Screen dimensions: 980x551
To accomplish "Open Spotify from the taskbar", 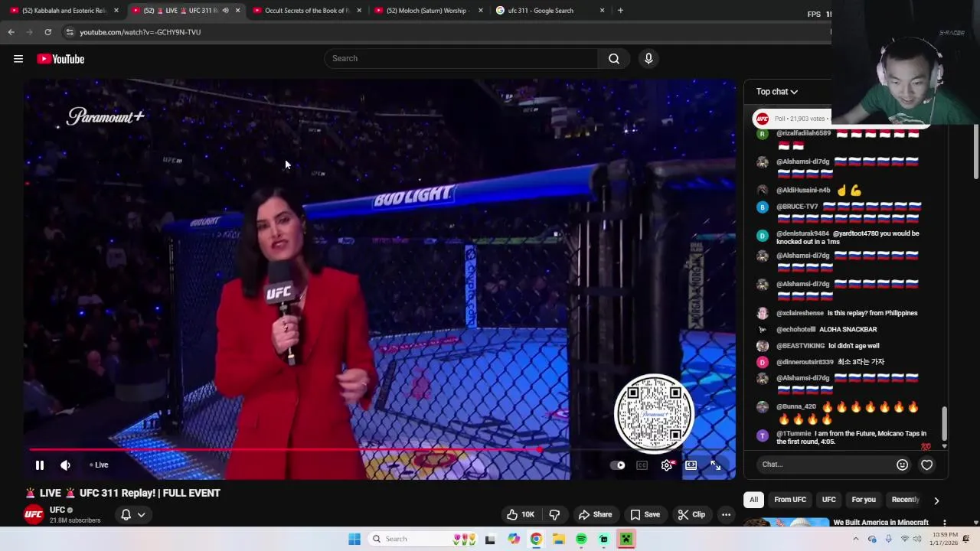I will pos(581,539).
